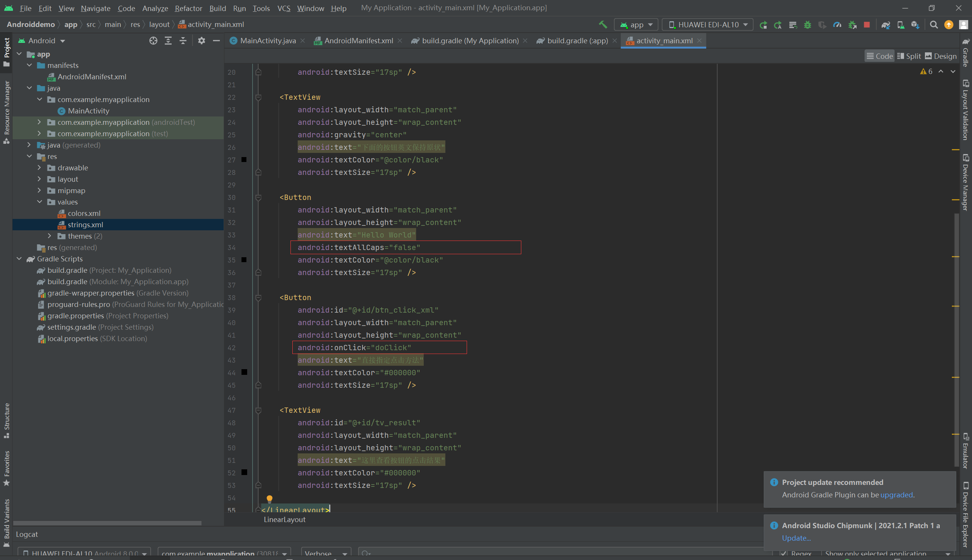The height and width of the screenshot is (560, 972).
Task: Expand the themes (2) folder
Action: click(x=49, y=236)
